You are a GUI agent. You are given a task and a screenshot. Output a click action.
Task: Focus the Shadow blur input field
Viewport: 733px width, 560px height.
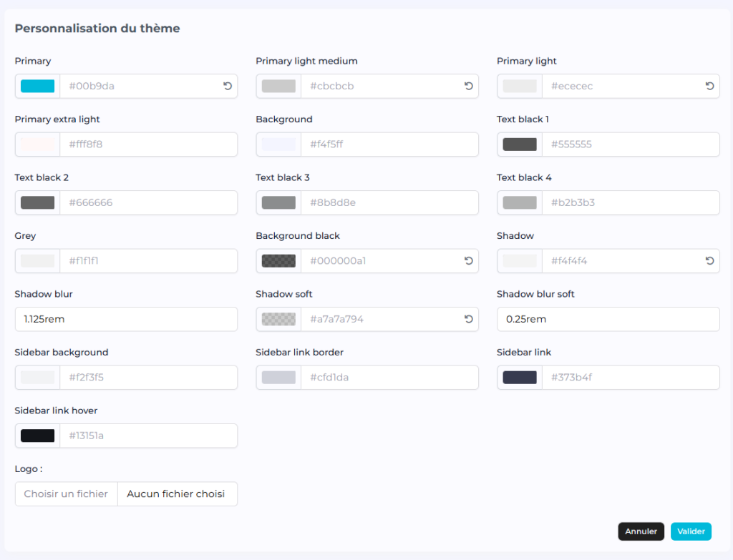point(126,319)
